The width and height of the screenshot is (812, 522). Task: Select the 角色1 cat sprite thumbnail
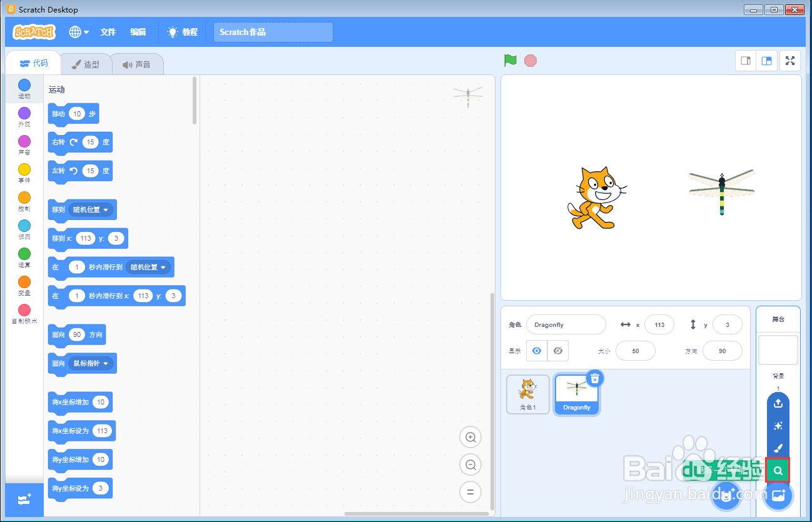(528, 394)
